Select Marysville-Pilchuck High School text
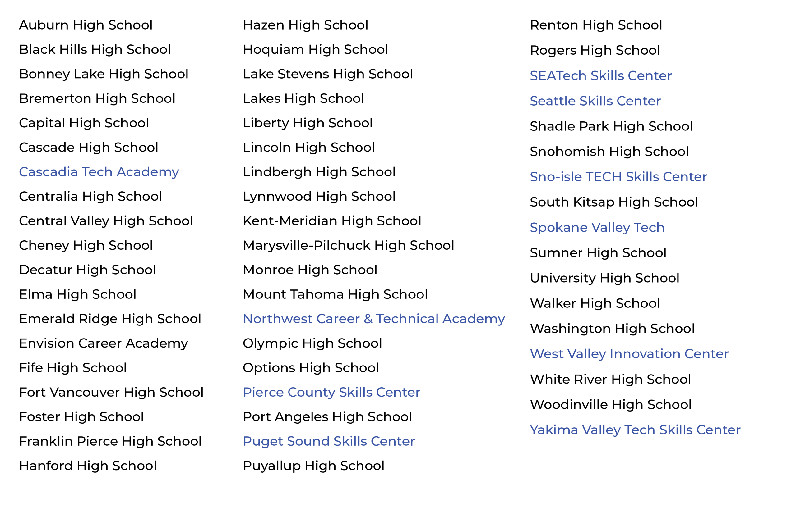This screenshot has height=532, width=796. (348, 245)
